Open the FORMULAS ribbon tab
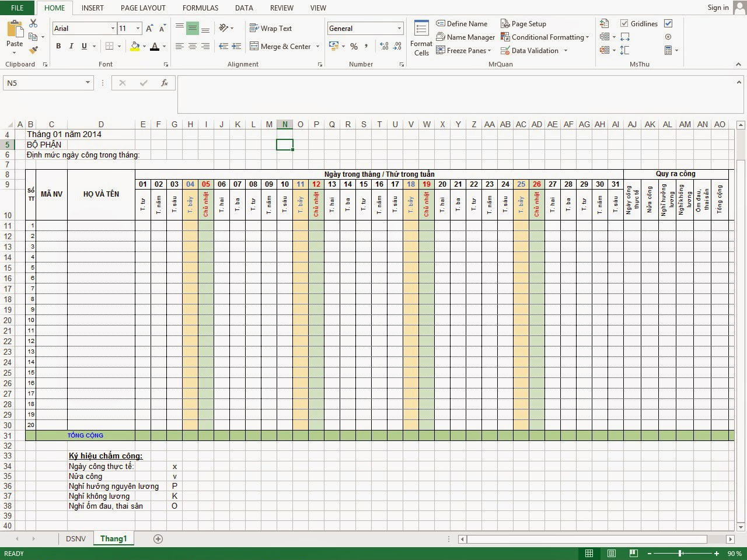This screenshot has width=747, height=560. coord(200,8)
